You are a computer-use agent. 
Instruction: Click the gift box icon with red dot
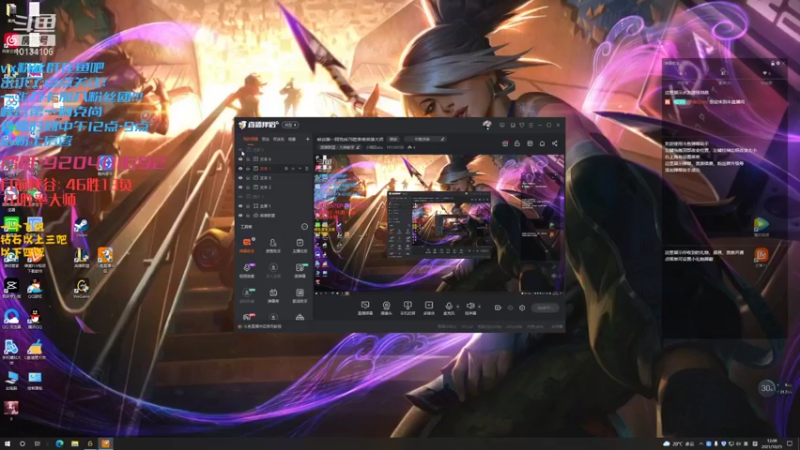click(505, 144)
